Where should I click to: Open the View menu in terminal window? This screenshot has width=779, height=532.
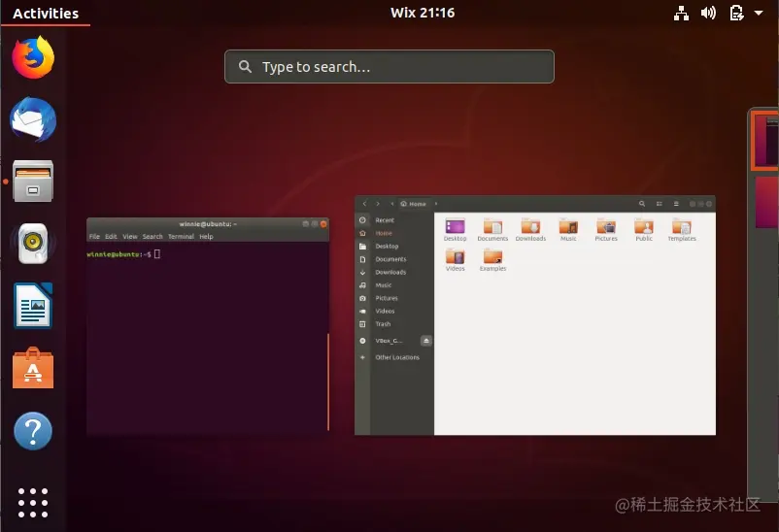(x=129, y=237)
